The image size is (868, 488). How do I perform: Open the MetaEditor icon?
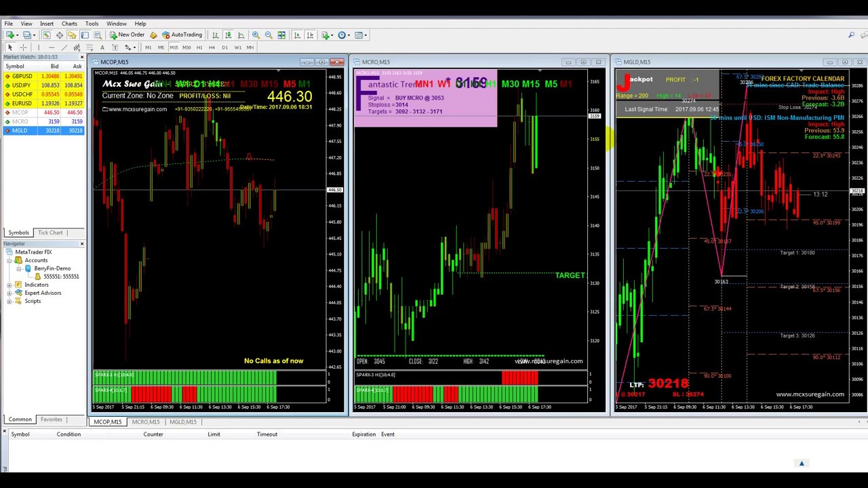[153, 35]
